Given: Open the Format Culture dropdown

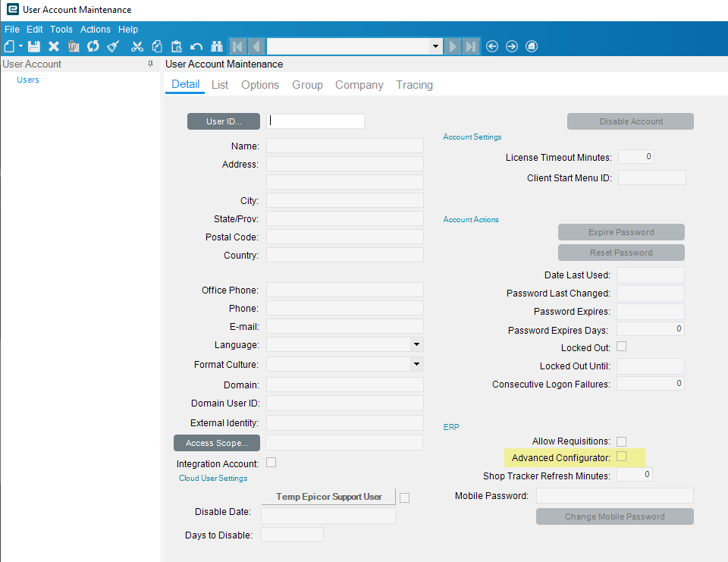Looking at the screenshot, I should click(x=416, y=364).
